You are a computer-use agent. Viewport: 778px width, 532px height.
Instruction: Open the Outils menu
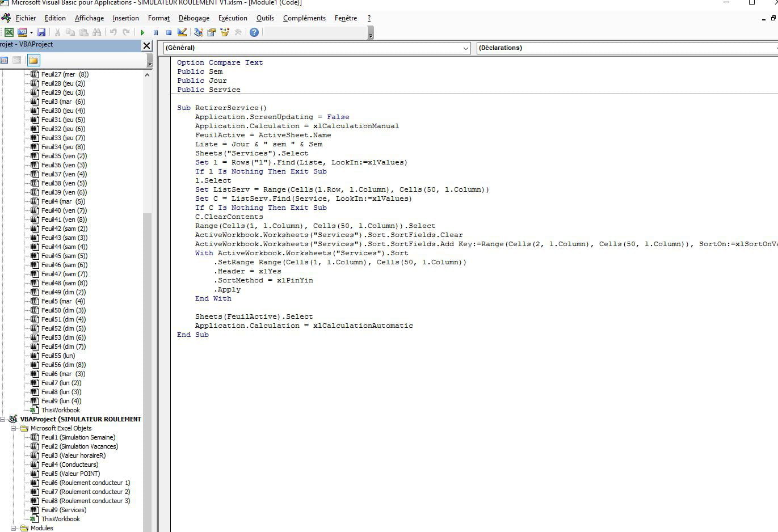click(265, 18)
